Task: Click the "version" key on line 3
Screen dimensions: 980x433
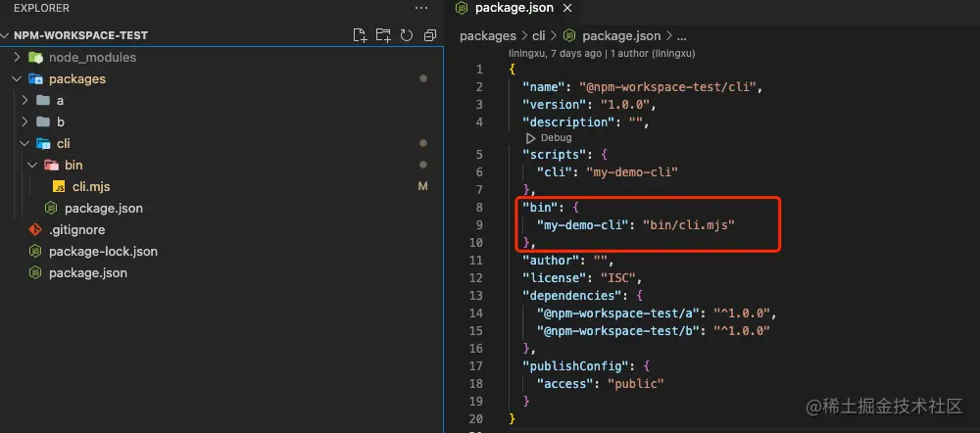Action: tap(553, 105)
